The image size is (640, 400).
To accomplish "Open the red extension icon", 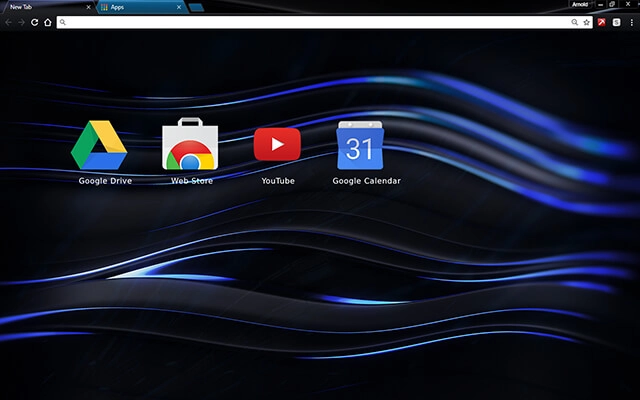I will (602, 22).
